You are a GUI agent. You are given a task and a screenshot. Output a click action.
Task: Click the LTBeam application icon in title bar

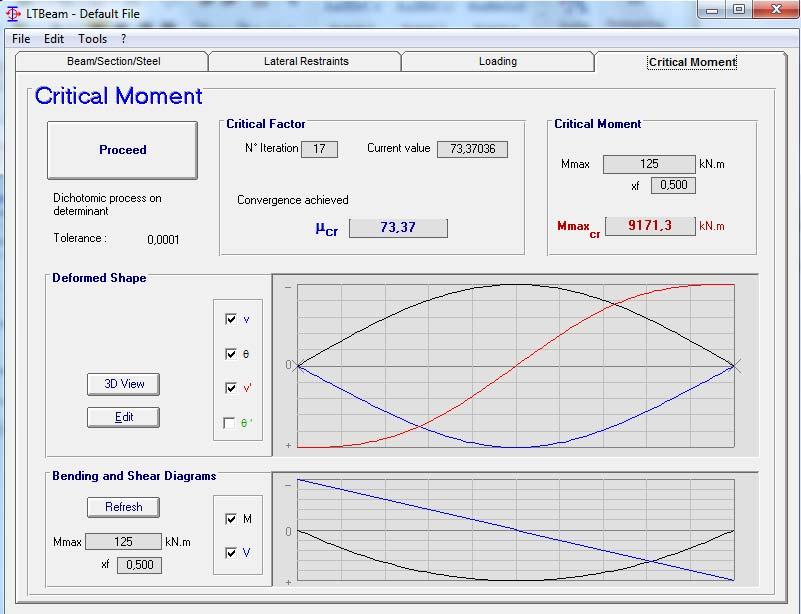coord(13,14)
